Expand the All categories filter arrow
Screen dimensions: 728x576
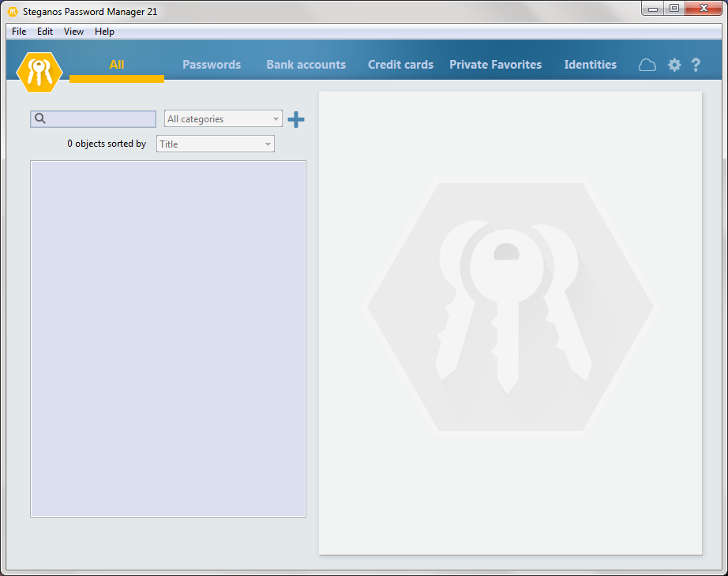[275, 118]
